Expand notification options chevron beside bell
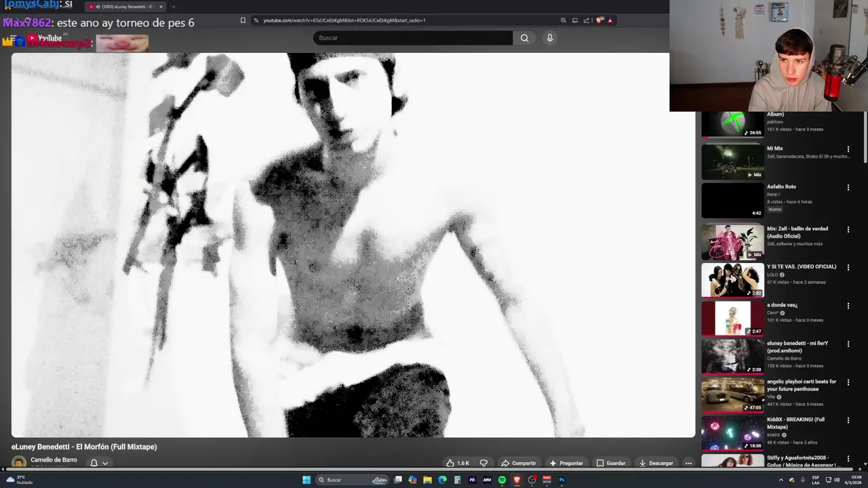868x488 pixels. 105,464
